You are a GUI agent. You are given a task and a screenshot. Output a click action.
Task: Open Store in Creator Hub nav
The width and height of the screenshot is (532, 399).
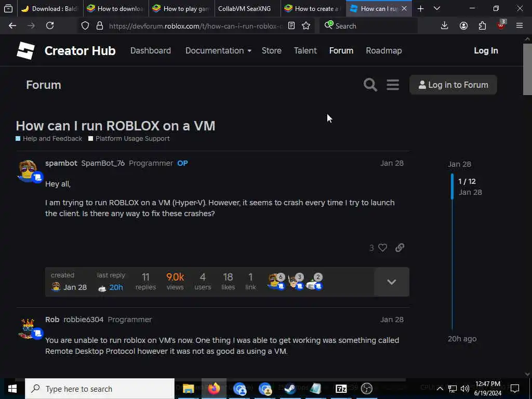pos(271,50)
